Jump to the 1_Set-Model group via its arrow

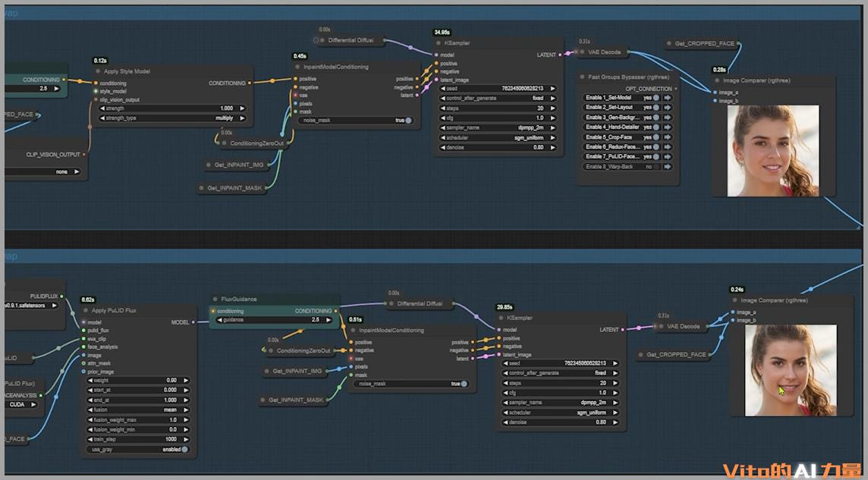[668, 98]
